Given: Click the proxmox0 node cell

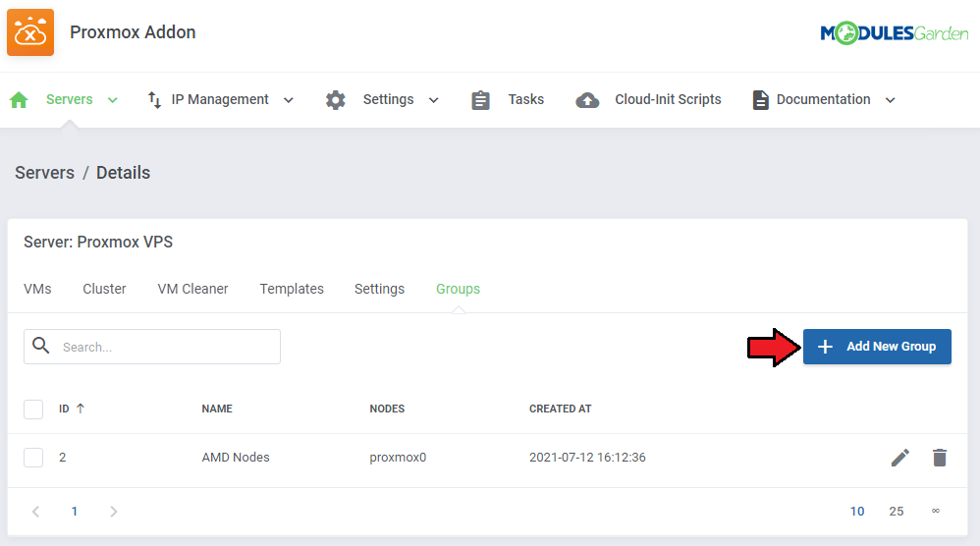Looking at the screenshot, I should [398, 458].
